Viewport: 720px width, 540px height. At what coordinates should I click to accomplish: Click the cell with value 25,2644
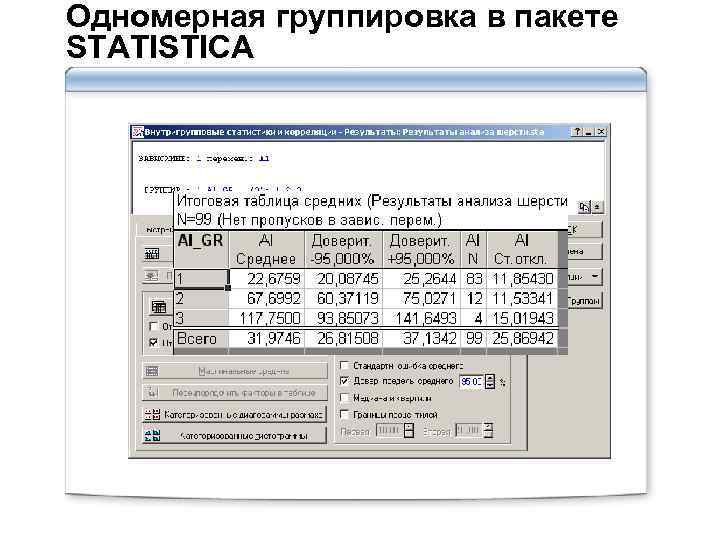click(422, 279)
